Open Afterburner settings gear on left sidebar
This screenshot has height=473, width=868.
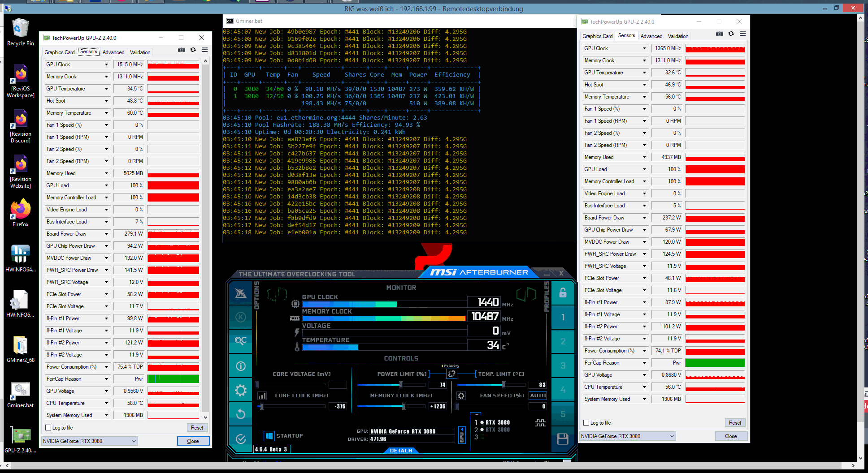click(x=241, y=390)
